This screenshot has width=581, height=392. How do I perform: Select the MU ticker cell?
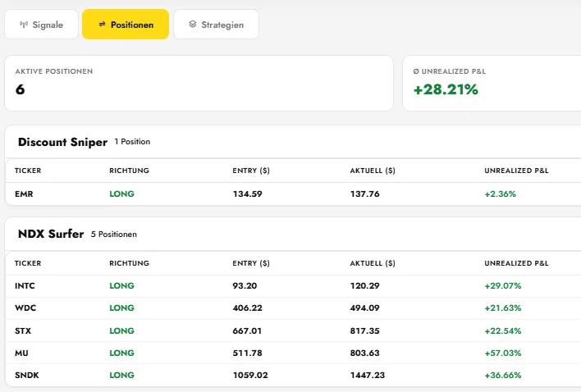(x=21, y=353)
